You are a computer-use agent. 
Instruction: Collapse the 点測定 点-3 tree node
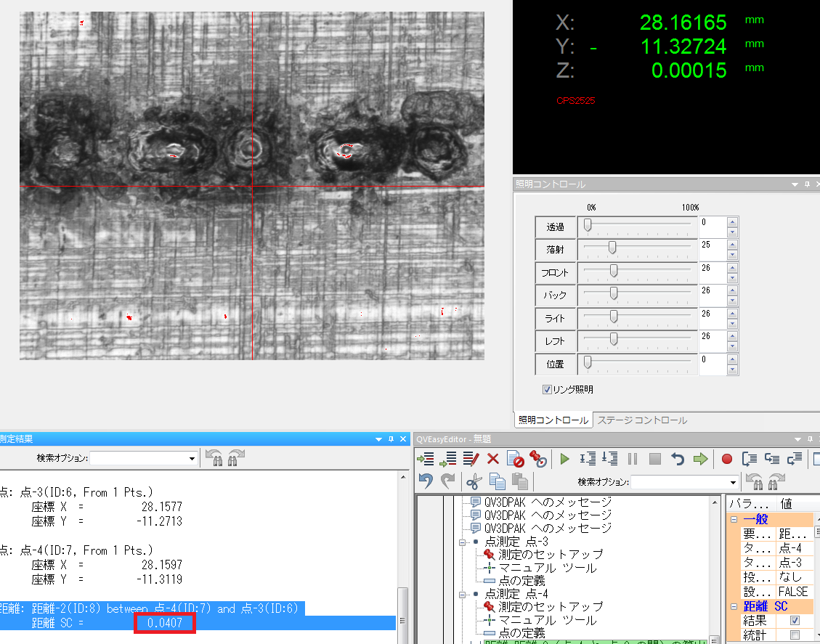click(462, 542)
